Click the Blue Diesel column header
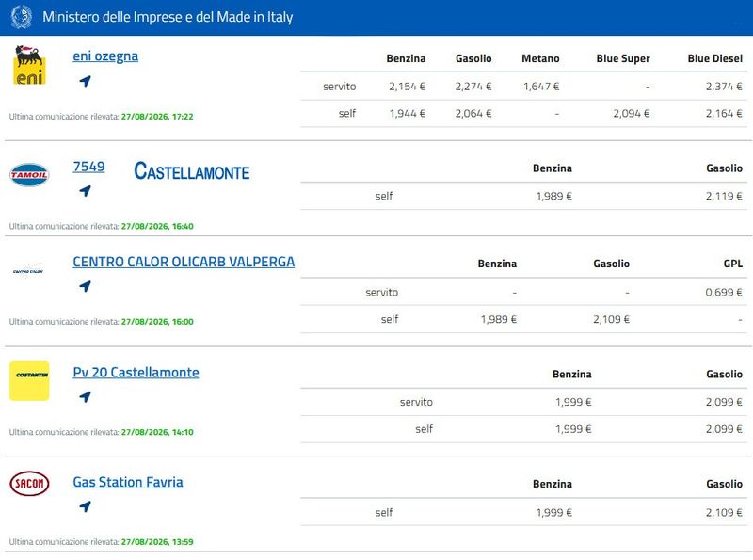Image resolution: width=753 pixels, height=560 pixels. pyautogui.click(x=715, y=58)
